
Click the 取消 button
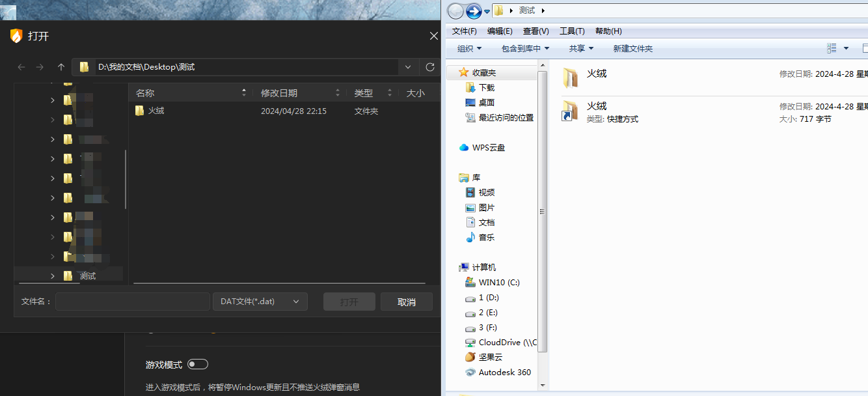407,302
